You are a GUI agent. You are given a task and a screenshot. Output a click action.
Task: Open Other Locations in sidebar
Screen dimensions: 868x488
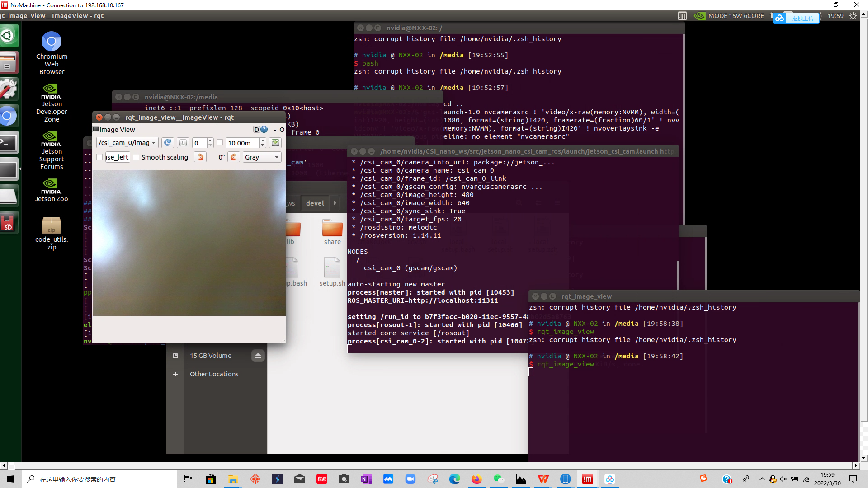tap(214, 374)
